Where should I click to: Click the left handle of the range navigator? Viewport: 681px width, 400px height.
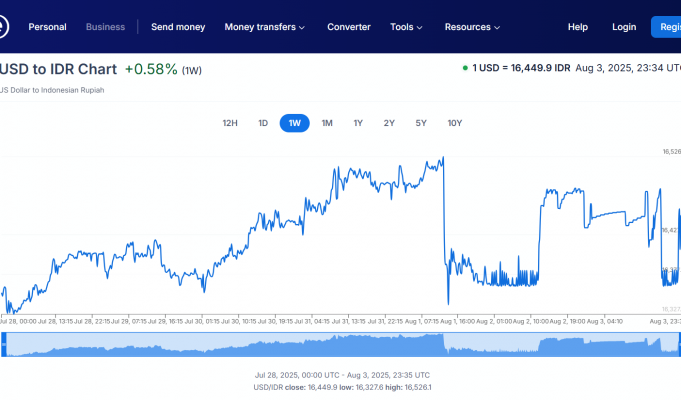[x=3, y=344]
